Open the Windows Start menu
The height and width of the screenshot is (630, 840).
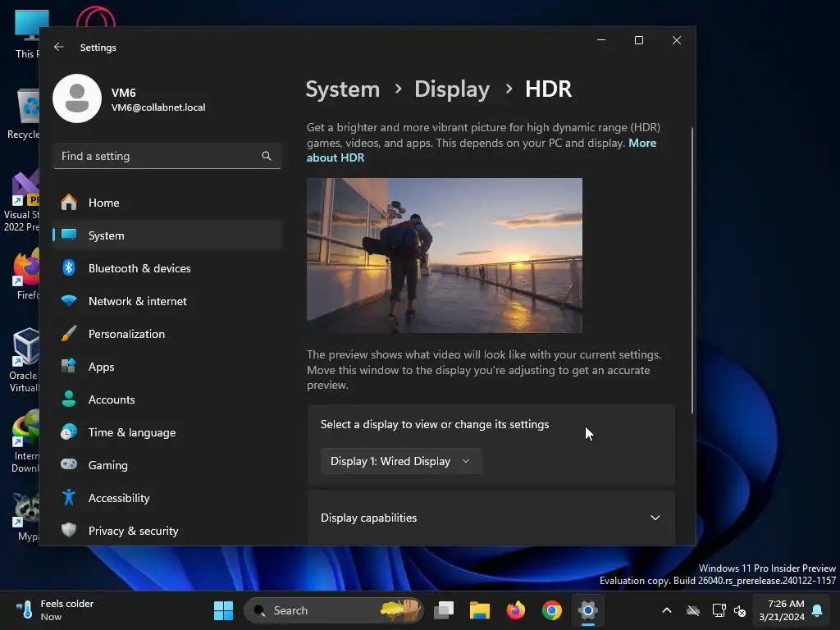pyautogui.click(x=223, y=610)
